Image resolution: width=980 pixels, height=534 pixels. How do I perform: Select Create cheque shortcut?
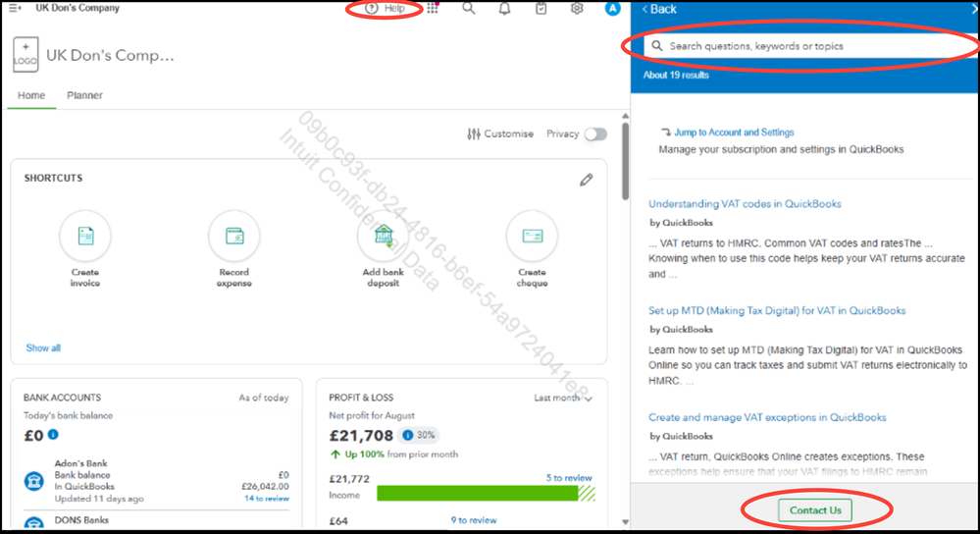coord(532,249)
